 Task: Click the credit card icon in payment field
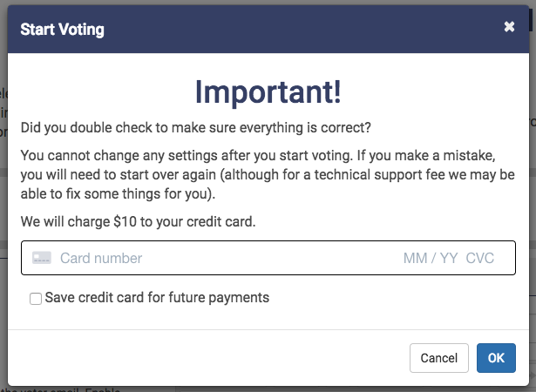pos(41,258)
